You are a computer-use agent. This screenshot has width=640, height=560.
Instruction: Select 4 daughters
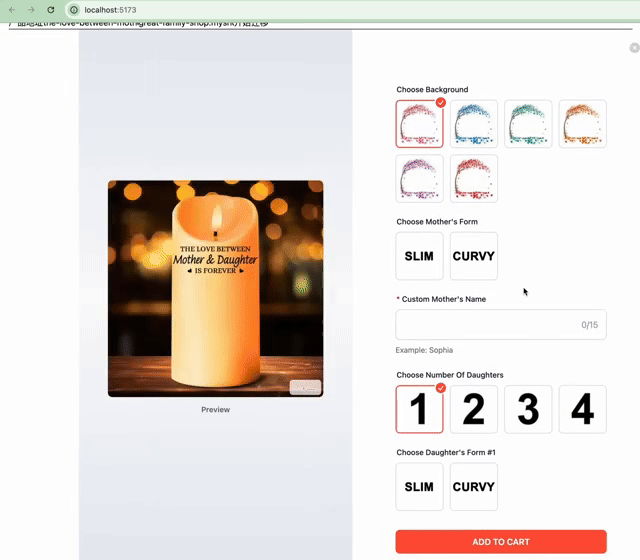(x=582, y=409)
